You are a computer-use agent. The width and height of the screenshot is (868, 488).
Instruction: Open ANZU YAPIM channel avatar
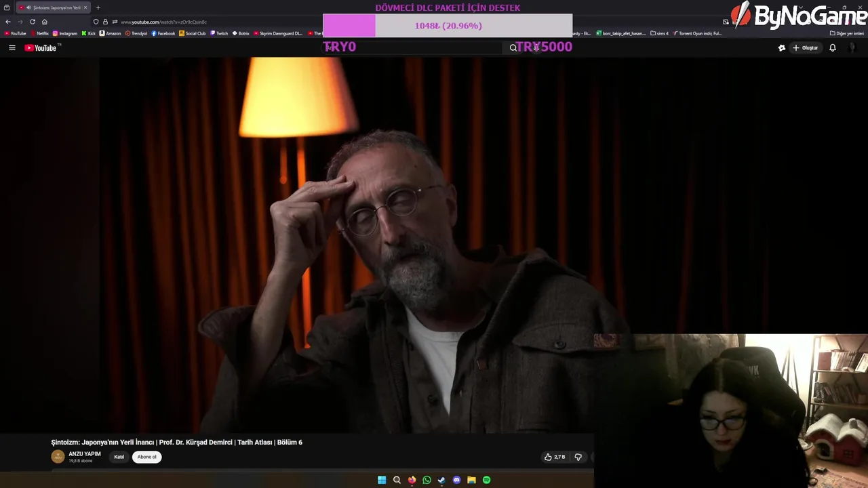tap(58, 457)
